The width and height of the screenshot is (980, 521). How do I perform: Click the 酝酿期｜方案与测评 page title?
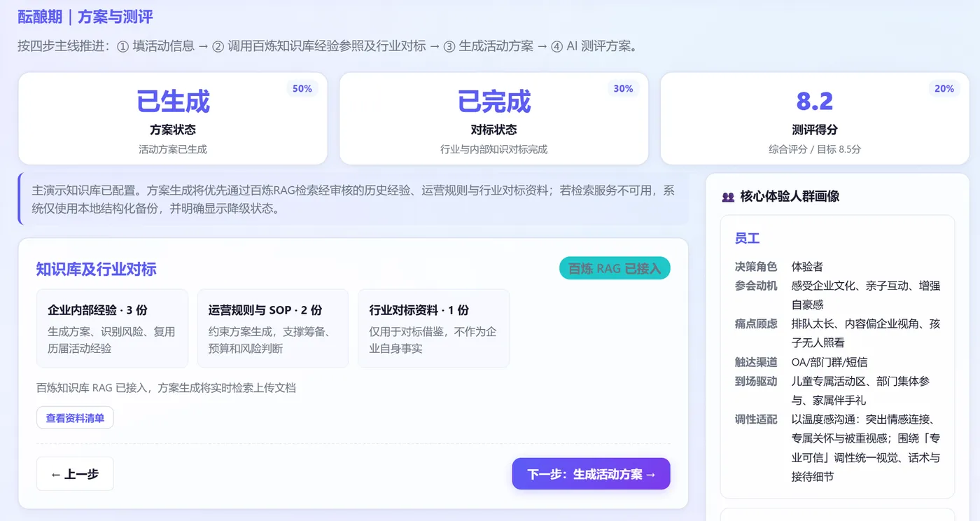(x=85, y=17)
